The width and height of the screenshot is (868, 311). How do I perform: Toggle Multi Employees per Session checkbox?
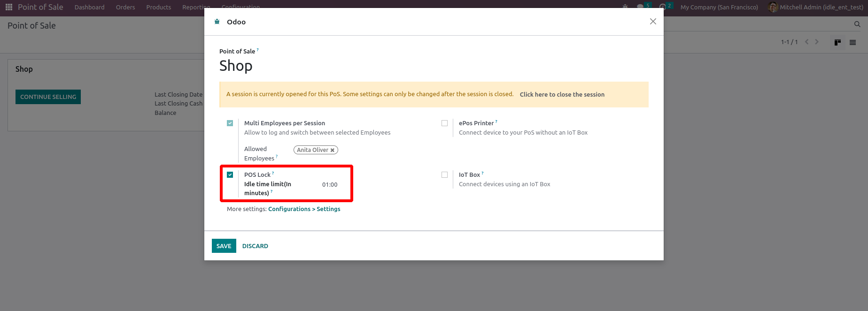coord(230,123)
